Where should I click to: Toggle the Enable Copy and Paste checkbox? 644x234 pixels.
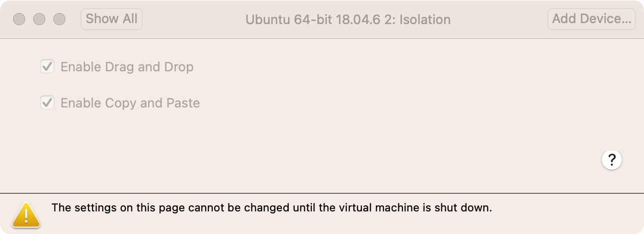(x=47, y=102)
